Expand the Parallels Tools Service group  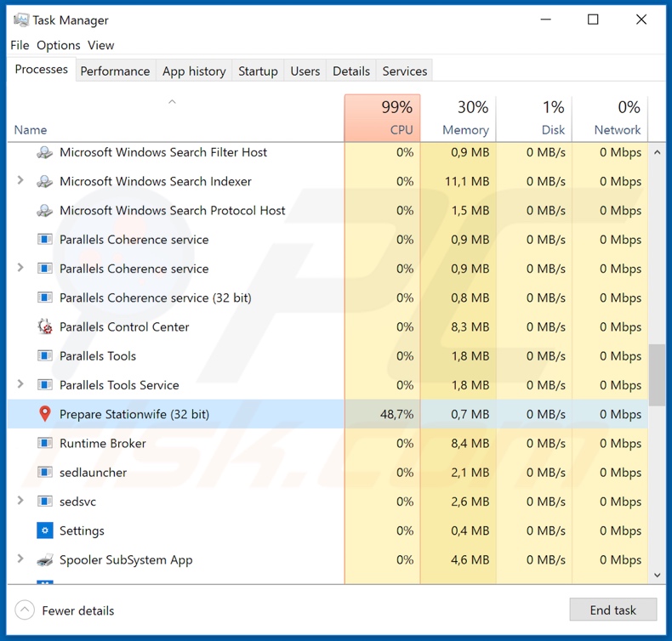pyautogui.click(x=20, y=383)
